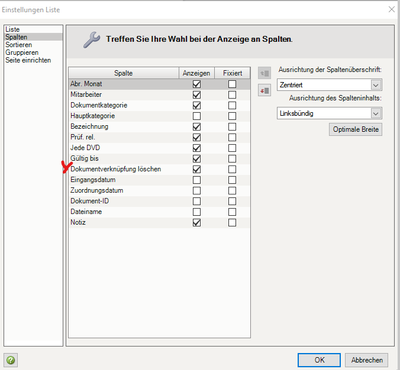Viewport: 400px width, 370px height.
Task: Click the Spalte column header
Action: (x=124, y=73)
